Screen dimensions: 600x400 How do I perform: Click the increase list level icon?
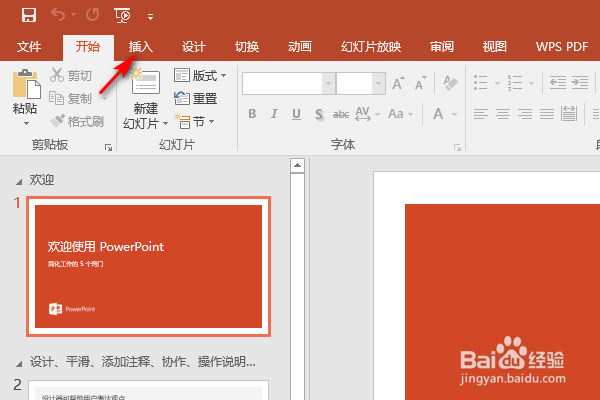580,82
